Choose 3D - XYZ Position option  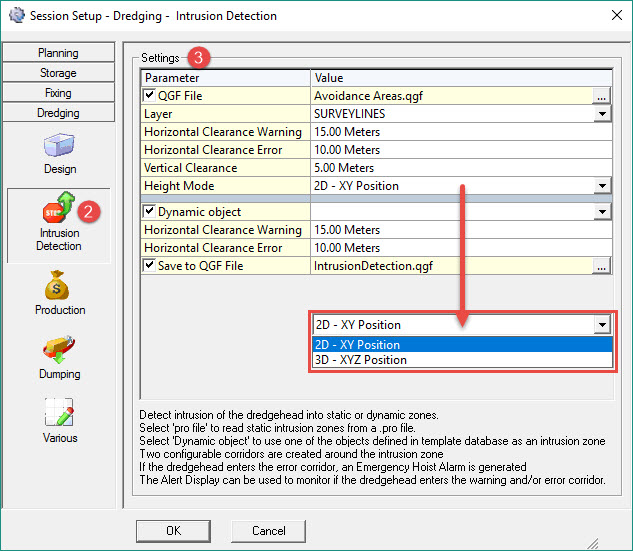[x=361, y=360]
